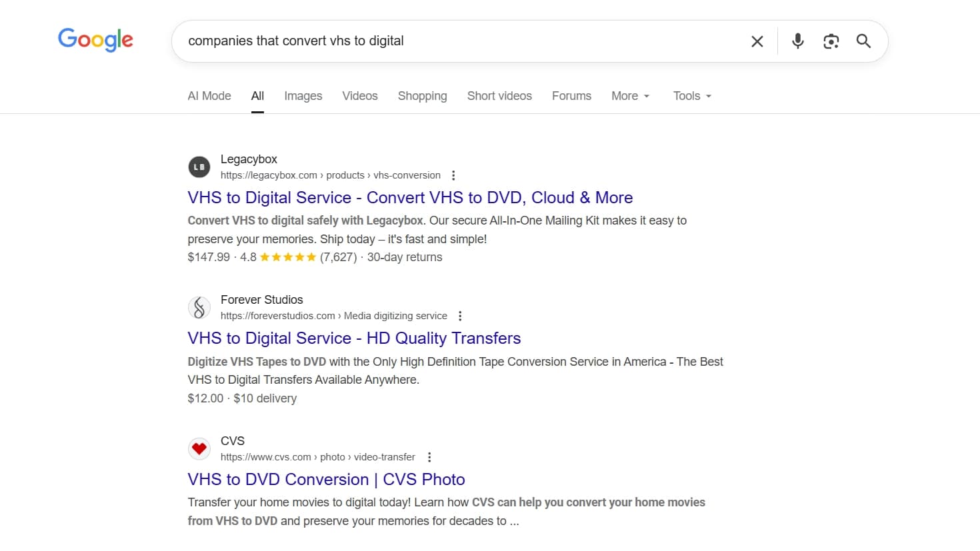Open the AI Mode option
This screenshot has height=551, width=980.
click(209, 95)
